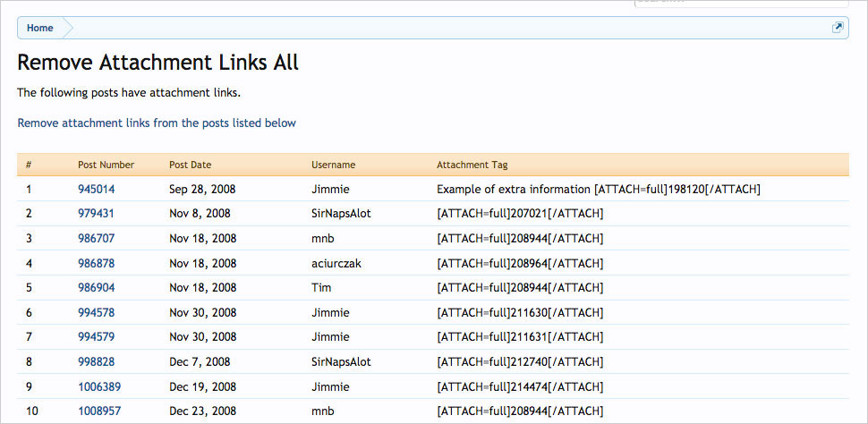The image size is (868, 424).
Task: Click the Home breadcrumb link
Action: point(39,28)
